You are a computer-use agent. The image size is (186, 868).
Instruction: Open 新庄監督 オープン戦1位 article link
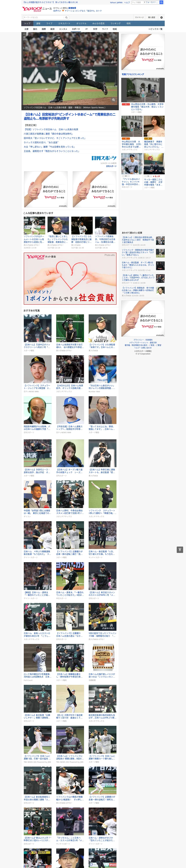pyautogui.click(x=138, y=265)
